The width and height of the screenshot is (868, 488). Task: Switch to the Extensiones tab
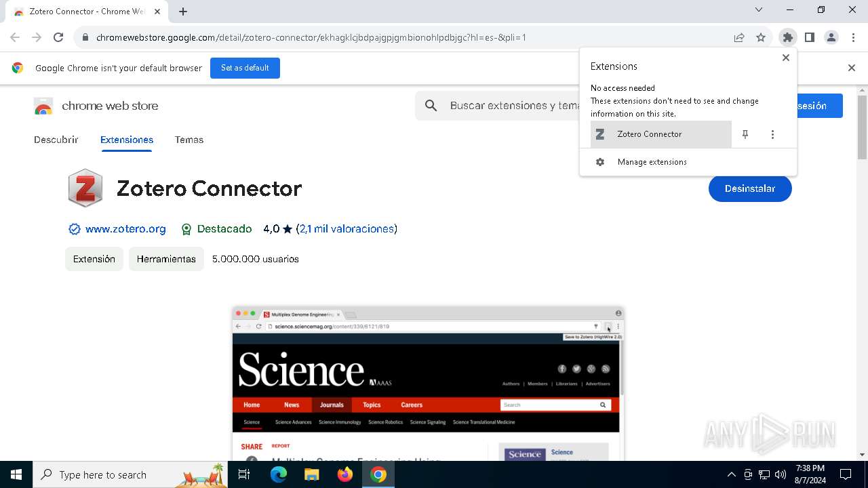coord(127,140)
